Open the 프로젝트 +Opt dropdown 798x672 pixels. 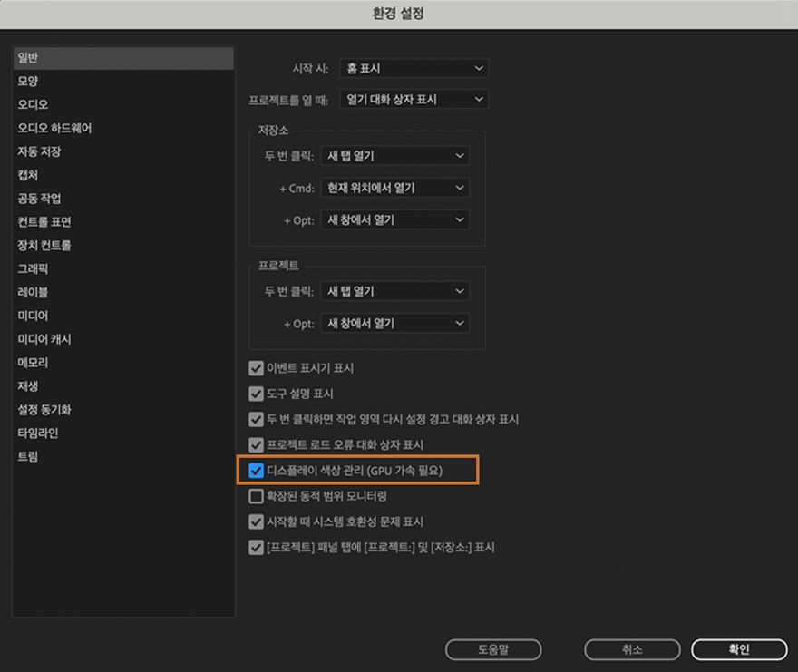pyautogui.click(x=394, y=323)
